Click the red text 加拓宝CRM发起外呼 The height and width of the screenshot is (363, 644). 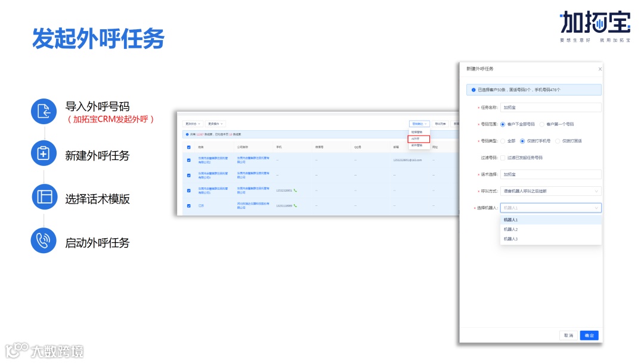[x=110, y=119]
